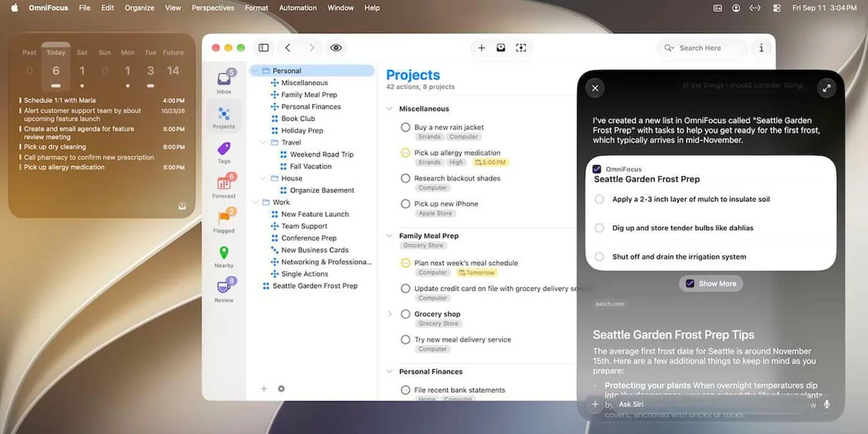This screenshot has height=434, width=868.
Task: Click Show More in Siri panel
Action: [x=710, y=284]
